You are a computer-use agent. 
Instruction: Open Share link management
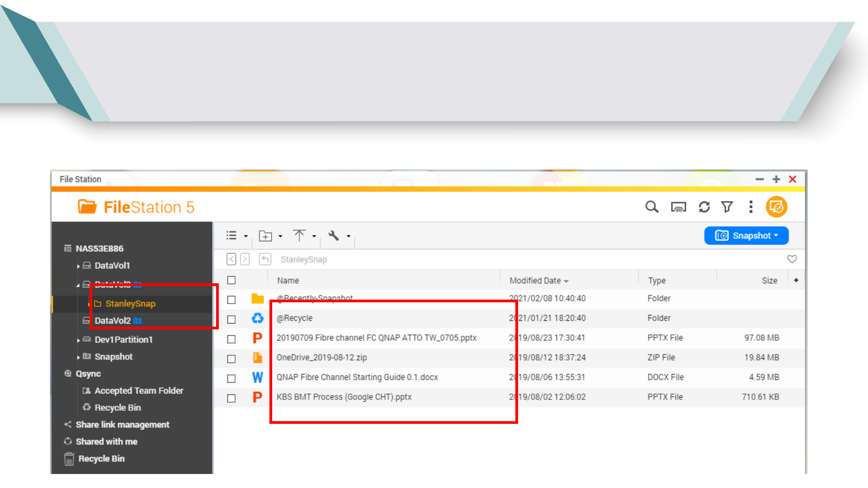[123, 425]
